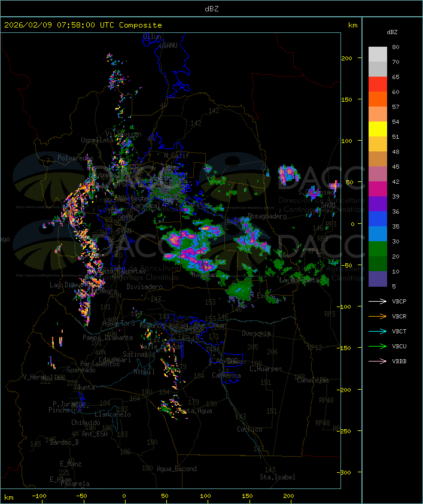
Task: Click the Cochico place label
Action: pyautogui.click(x=249, y=429)
